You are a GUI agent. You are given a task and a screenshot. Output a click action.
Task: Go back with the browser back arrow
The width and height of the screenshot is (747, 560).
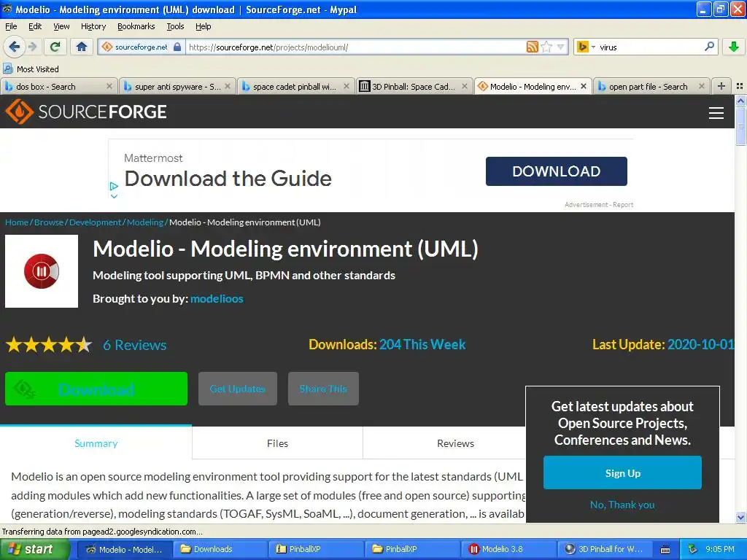[x=14, y=47]
